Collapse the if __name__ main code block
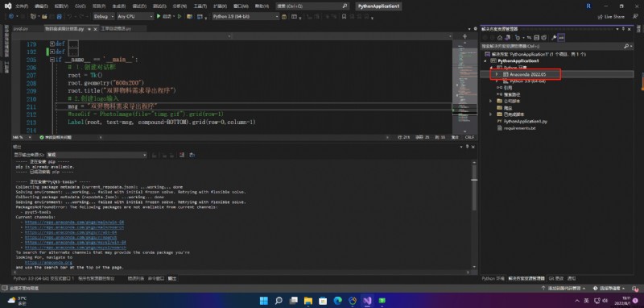This screenshot has width=644, height=308. coord(52,60)
